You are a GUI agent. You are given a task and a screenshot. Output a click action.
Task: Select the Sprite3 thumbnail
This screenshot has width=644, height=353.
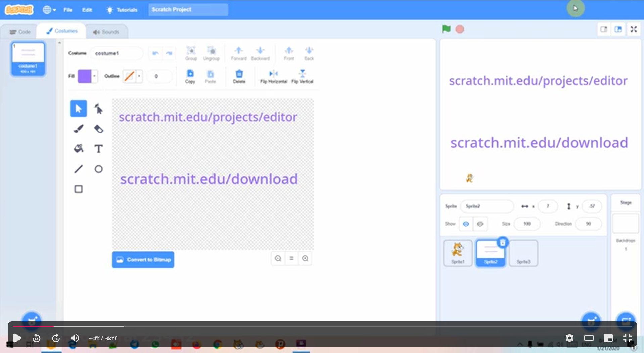pyautogui.click(x=523, y=253)
